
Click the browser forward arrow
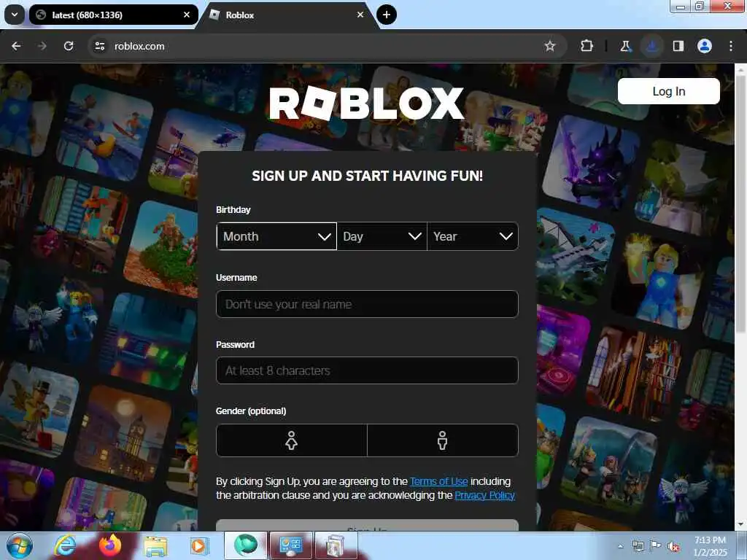(x=42, y=46)
